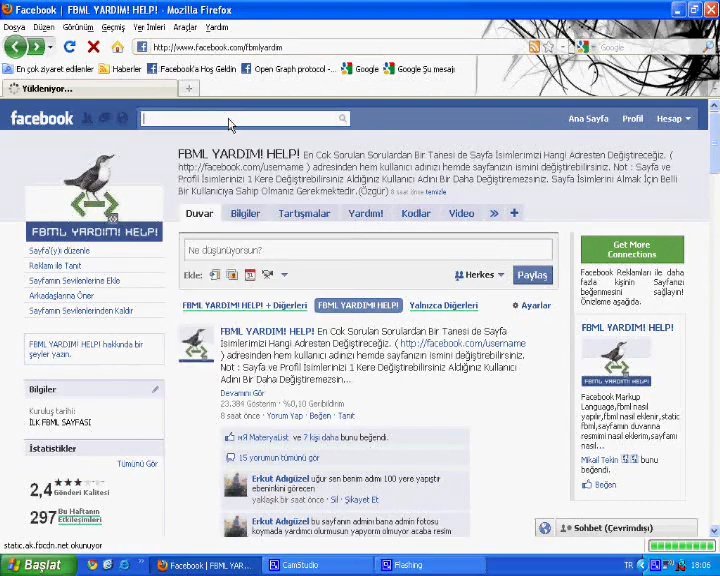The width and height of the screenshot is (720, 576).
Task: Open Sohbet chat bar
Action: coord(626,528)
